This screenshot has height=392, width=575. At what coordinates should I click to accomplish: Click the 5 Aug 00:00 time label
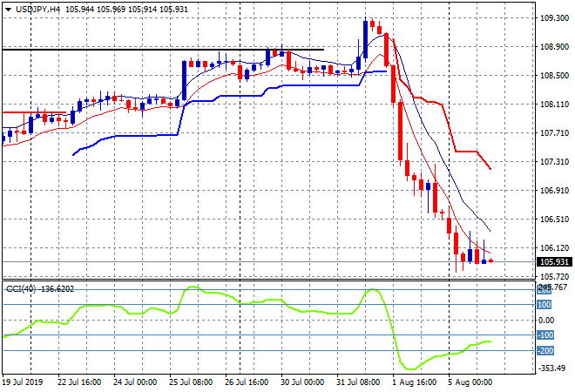(x=470, y=382)
